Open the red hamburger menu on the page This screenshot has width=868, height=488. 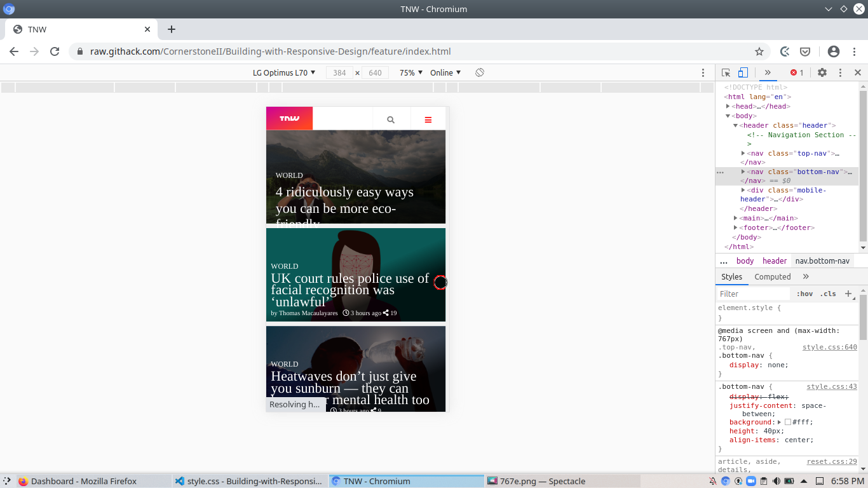coord(428,119)
